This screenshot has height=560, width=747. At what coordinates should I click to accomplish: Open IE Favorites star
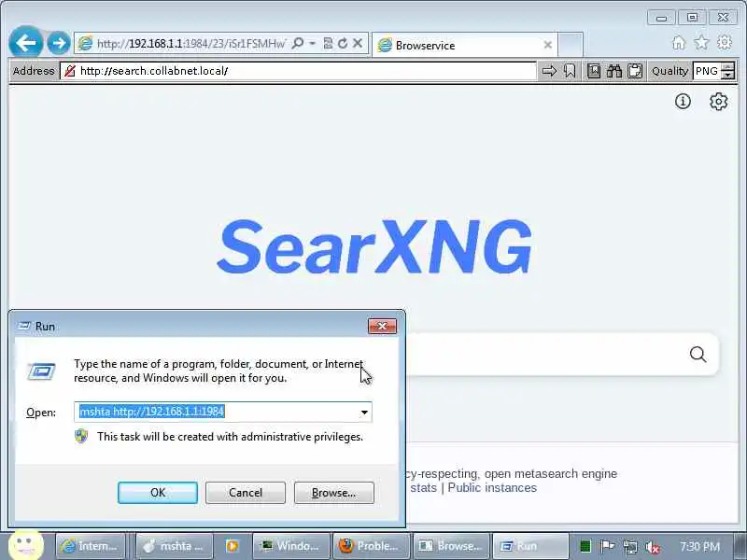pos(701,43)
